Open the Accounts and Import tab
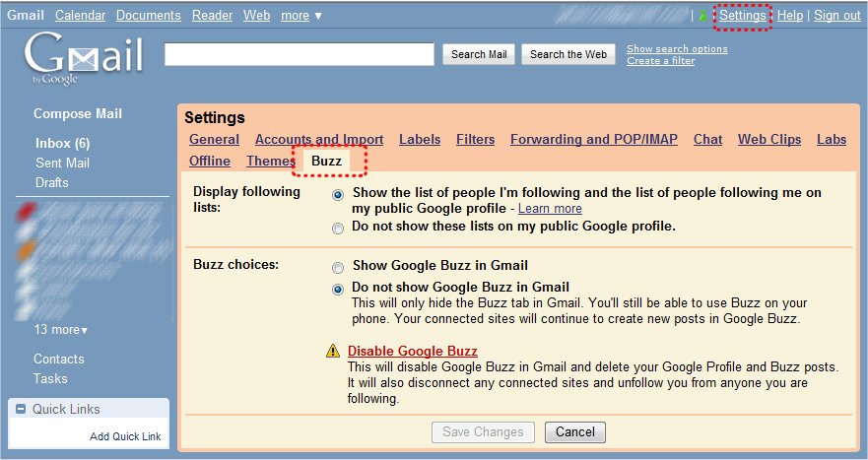 click(x=319, y=140)
